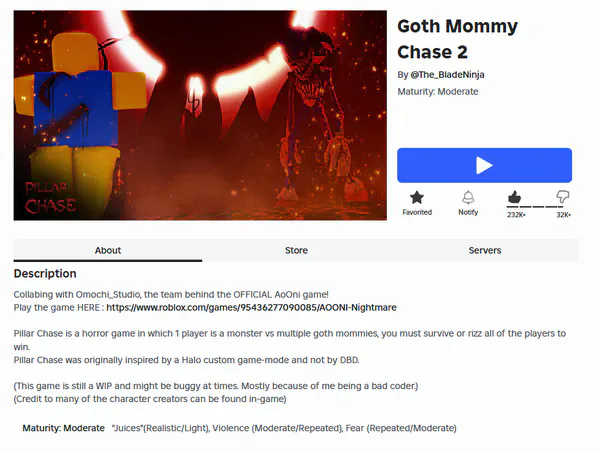Switch to the Store tab

[x=296, y=250]
